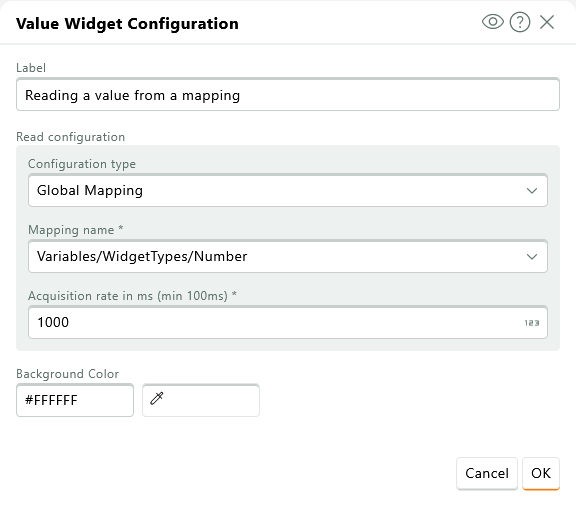Click the 123 numeric indicator icon
The image size is (576, 507).
pos(532,323)
